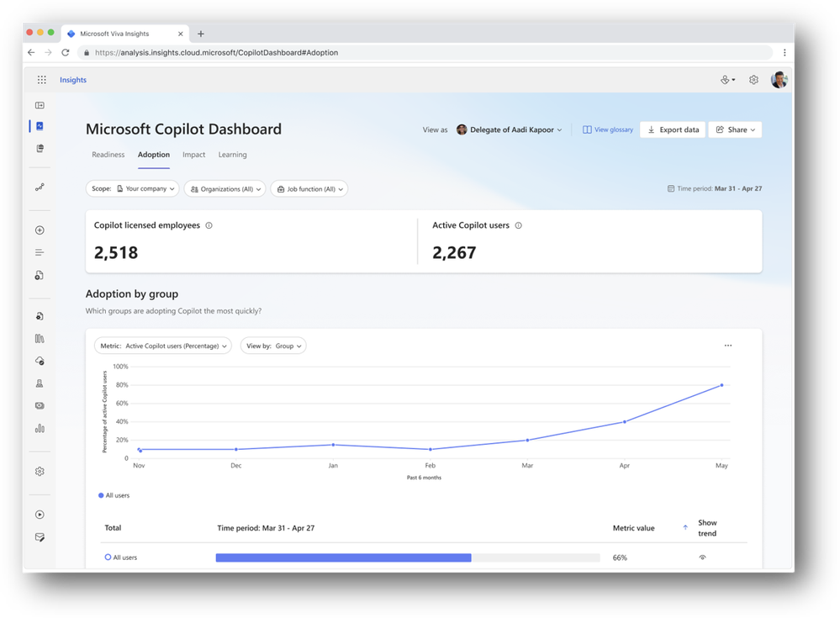Open the cloud check sidebar icon
The width and height of the screenshot is (840, 618).
[40, 361]
